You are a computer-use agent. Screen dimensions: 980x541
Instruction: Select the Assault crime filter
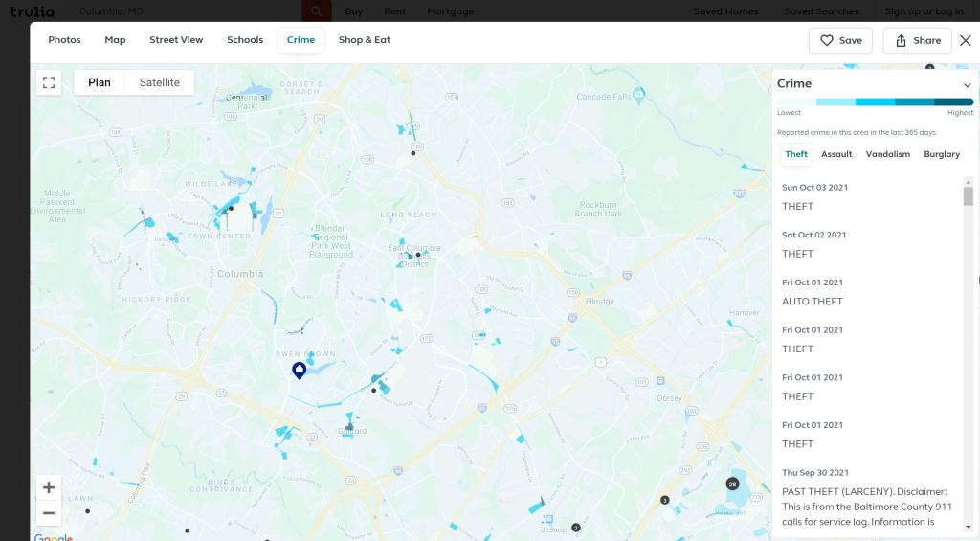click(836, 154)
